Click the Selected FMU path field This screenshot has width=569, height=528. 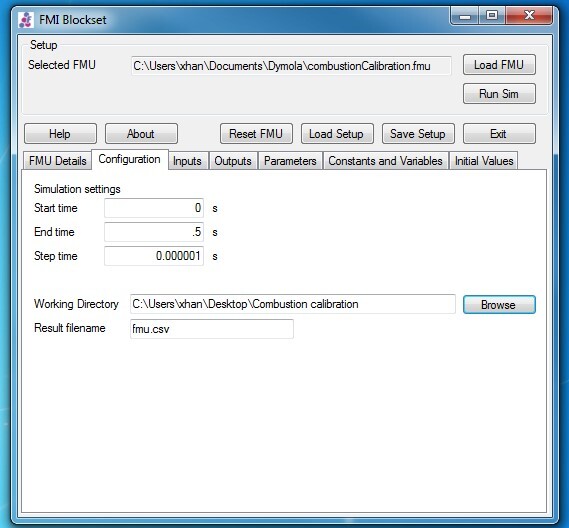(291, 66)
